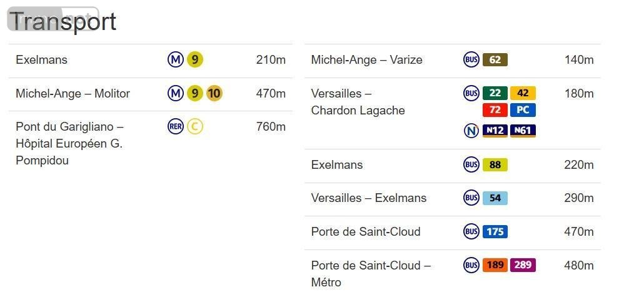
Task: Click the Metro M icon beside Exelmans
Action: coord(176,60)
